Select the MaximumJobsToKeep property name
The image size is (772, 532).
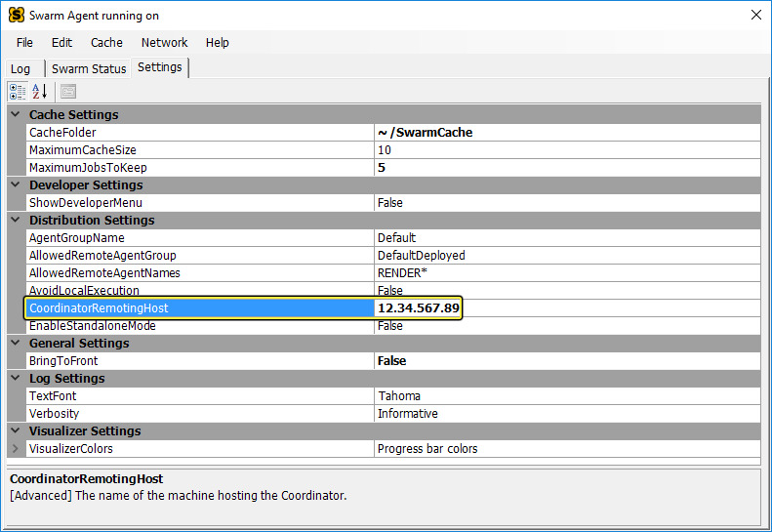[x=199, y=168]
